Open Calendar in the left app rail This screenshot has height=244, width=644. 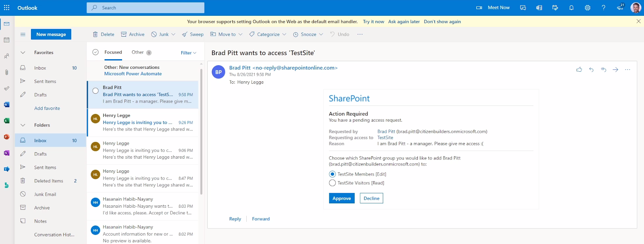[x=6, y=40]
